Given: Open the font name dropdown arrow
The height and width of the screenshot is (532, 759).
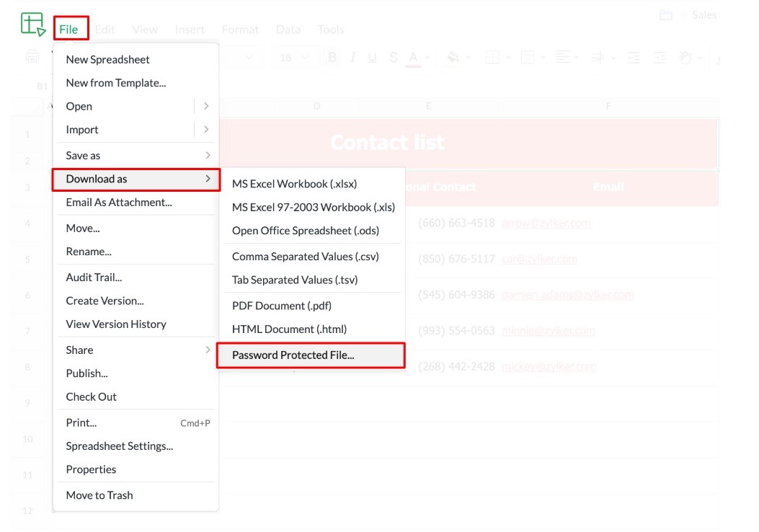Looking at the screenshot, I should 249,58.
